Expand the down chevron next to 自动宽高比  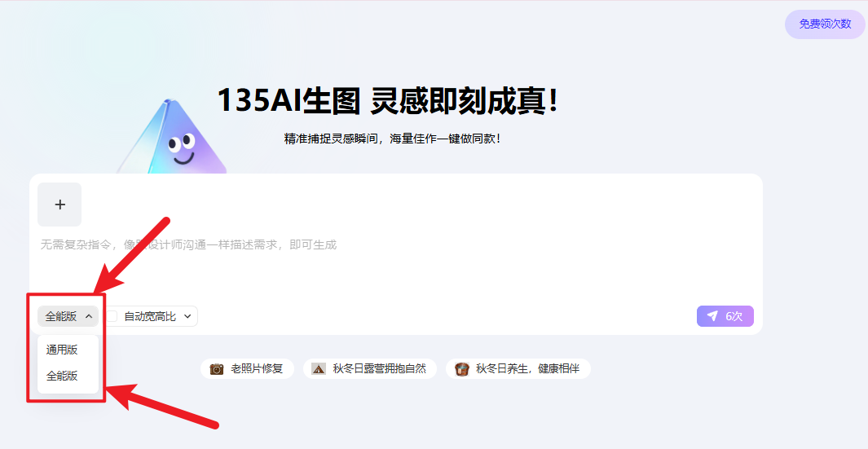187,316
